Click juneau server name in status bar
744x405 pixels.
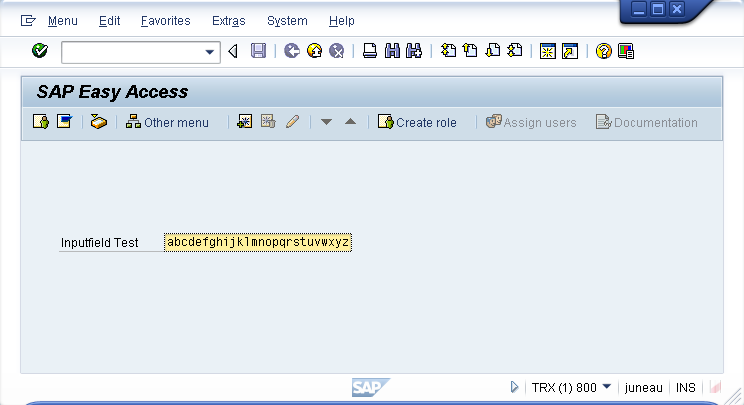click(x=643, y=387)
